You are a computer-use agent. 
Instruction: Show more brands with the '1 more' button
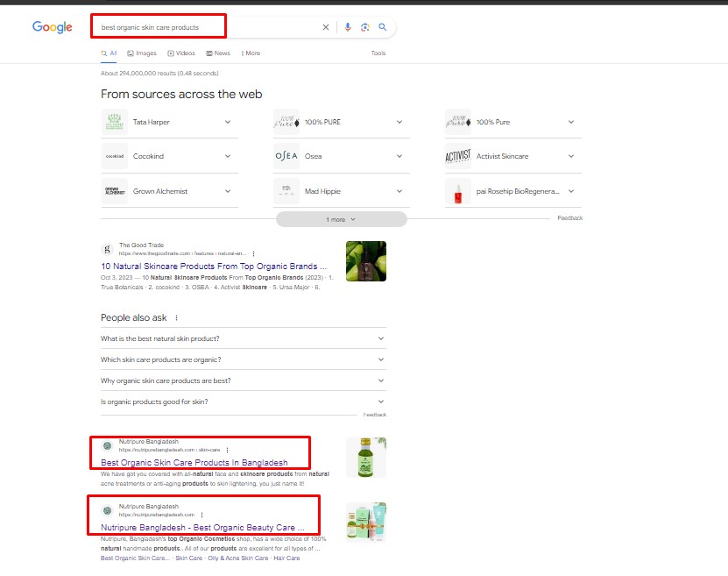click(342, 219)
